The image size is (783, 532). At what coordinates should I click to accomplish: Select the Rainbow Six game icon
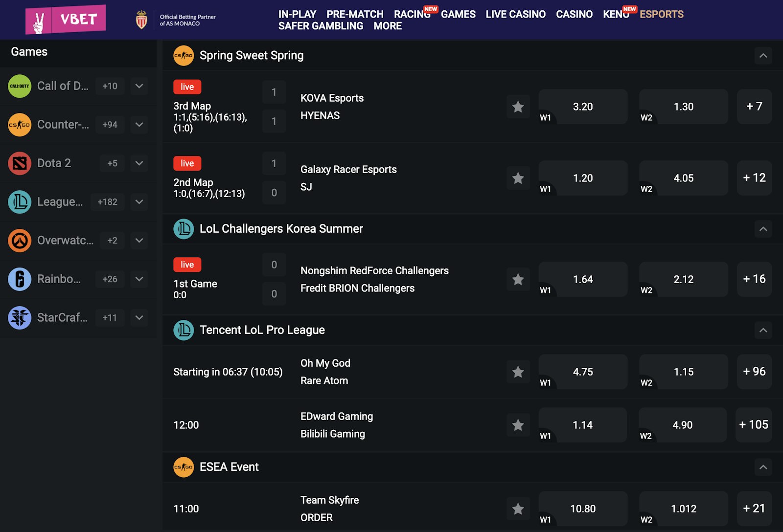[x=20, y=279]
